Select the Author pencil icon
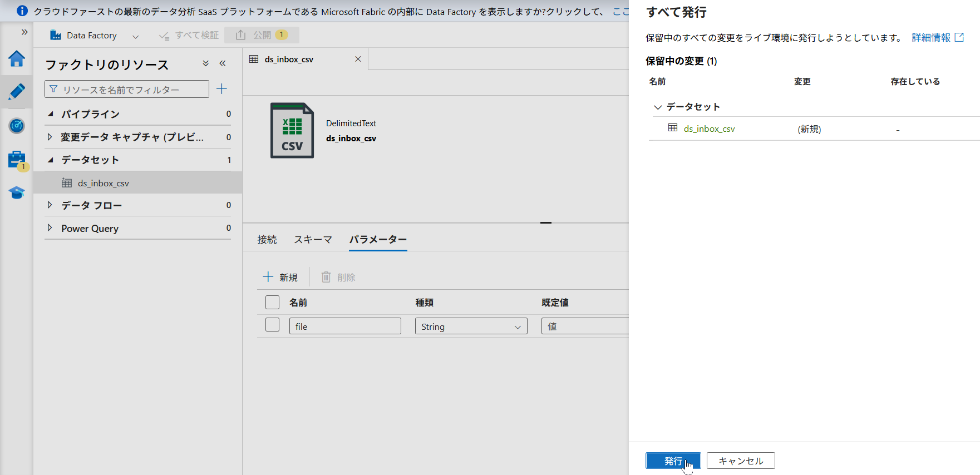This screenshot has height=475, width=980. tap(17, 92)
